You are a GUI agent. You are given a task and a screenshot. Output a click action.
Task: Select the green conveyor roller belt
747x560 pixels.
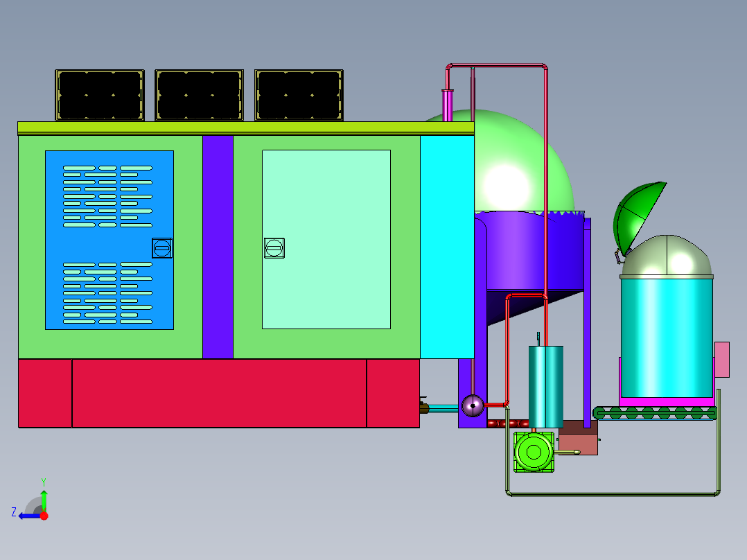(x=655, y=413)
